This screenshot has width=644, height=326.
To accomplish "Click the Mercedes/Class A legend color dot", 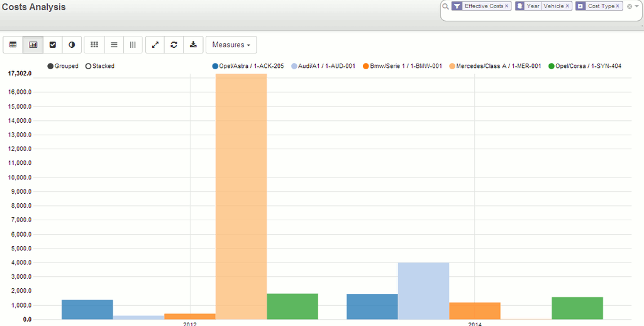I will (x=452, y=66).
